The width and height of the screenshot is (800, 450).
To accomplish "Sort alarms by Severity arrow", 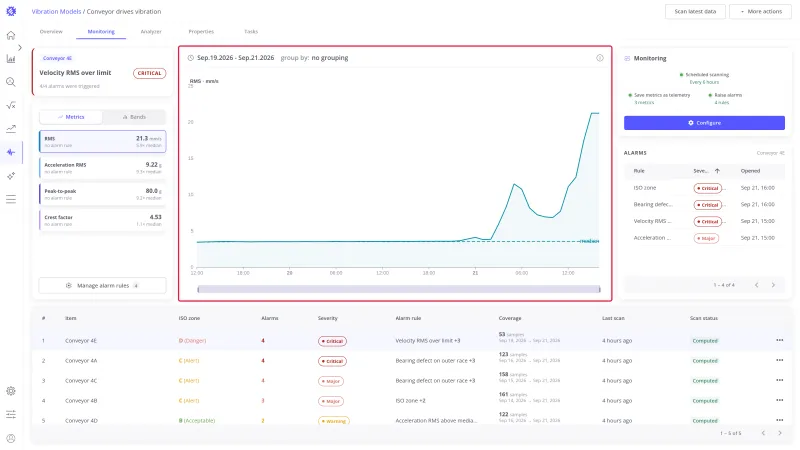I will 717,171.
